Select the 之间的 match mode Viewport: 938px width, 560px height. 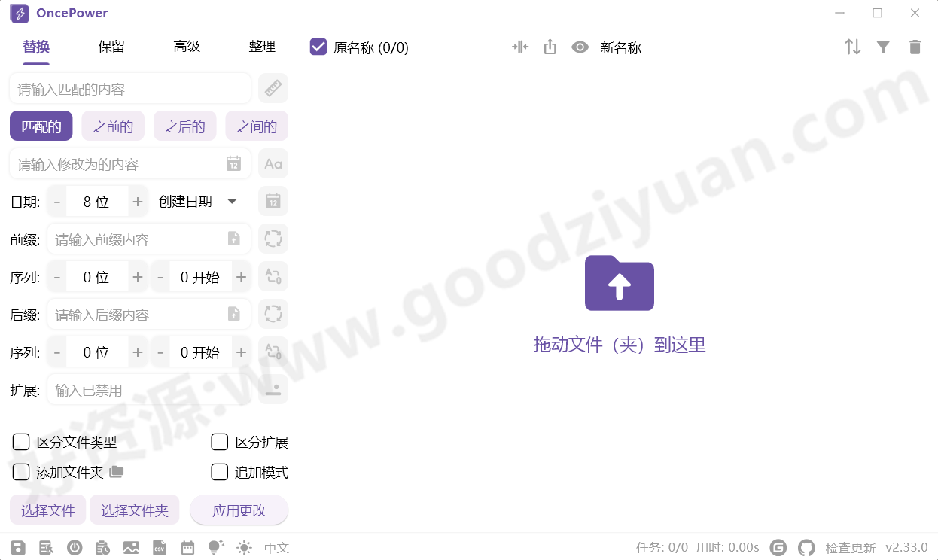256,126
